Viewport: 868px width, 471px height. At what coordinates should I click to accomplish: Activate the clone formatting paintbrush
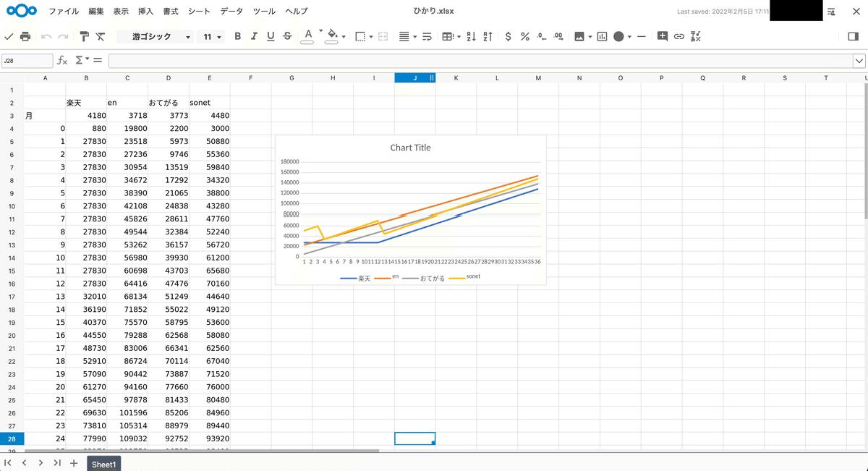[84, 36]
